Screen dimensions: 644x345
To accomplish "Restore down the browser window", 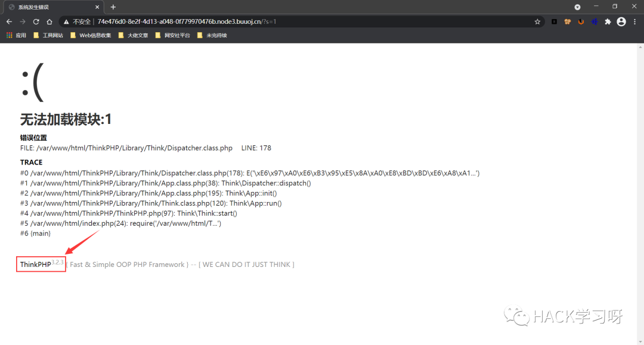I will [615, 6].
